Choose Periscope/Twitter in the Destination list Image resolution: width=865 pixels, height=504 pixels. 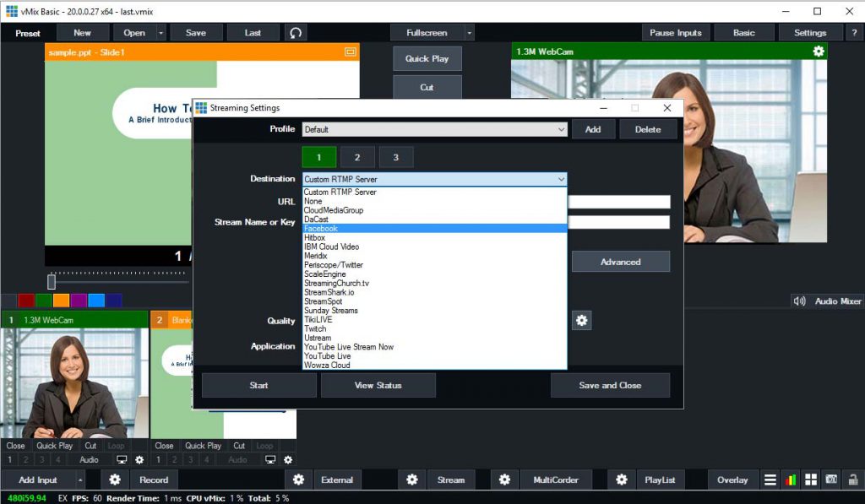(435, 265)
